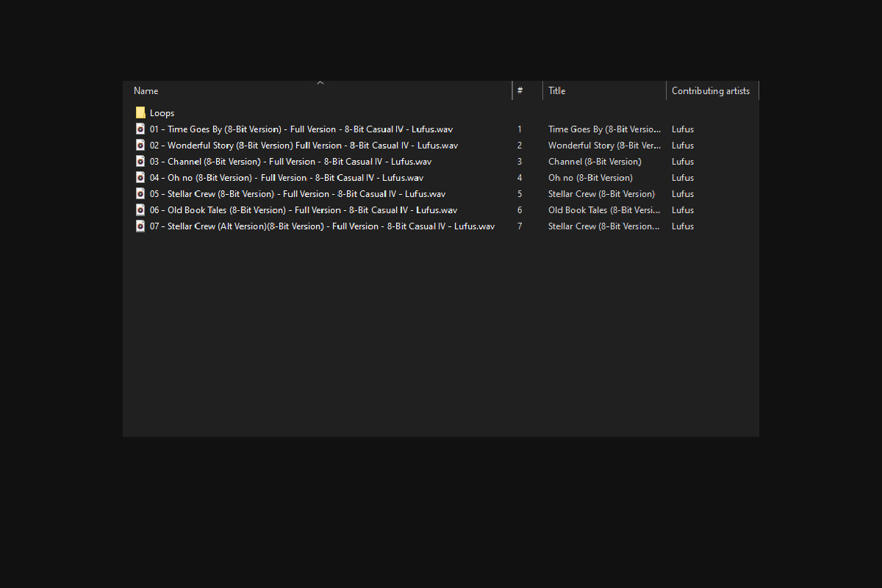Sort by the Contributing artists column header
The image size is (882, 588).
tap(712, 90)
